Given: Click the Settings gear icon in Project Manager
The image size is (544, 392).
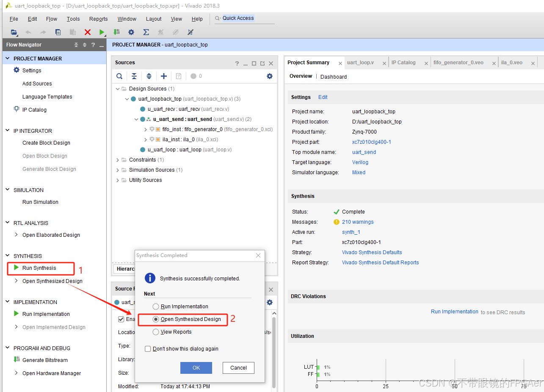Looking at the screenshot, I should click(17, 70).
